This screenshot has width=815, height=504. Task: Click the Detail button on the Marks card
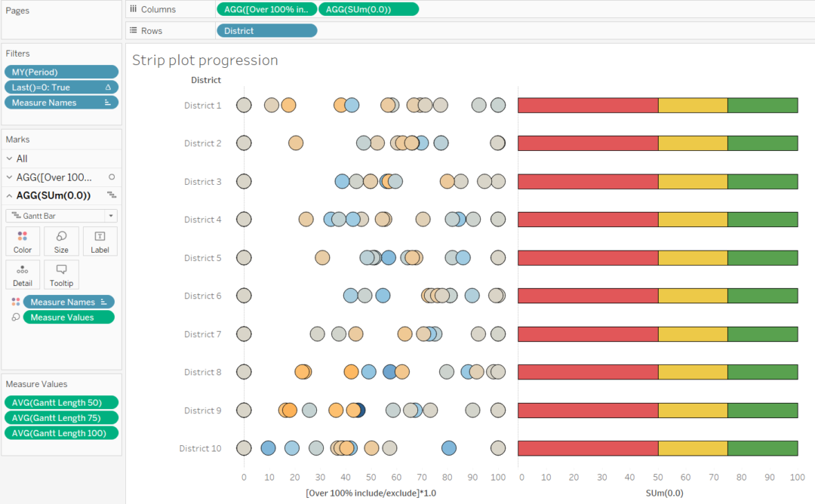click(x=22, y=274)
